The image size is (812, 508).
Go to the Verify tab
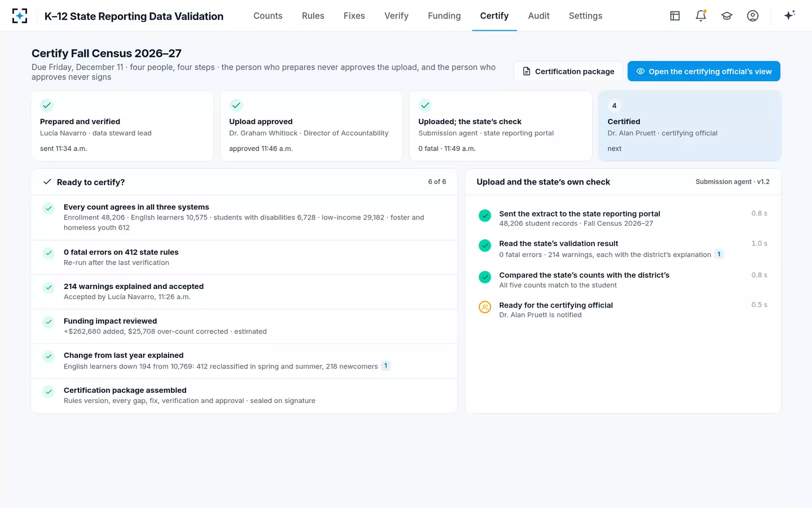(396, 16)
